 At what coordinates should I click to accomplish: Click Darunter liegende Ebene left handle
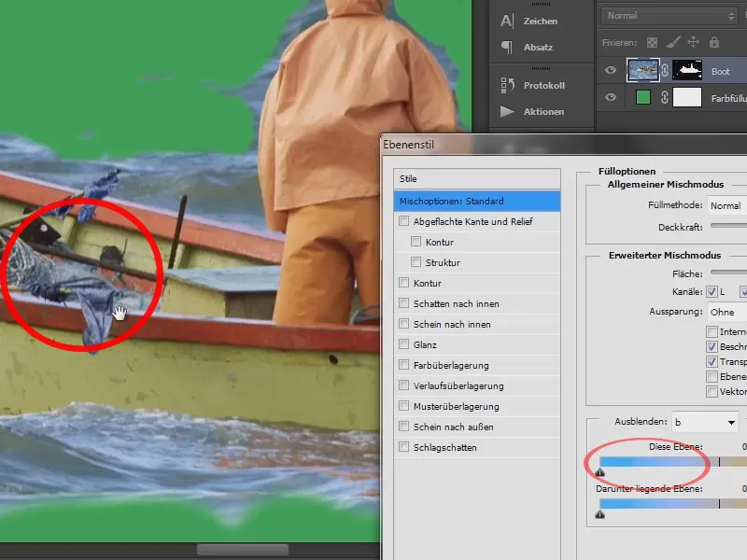[599, 514]
